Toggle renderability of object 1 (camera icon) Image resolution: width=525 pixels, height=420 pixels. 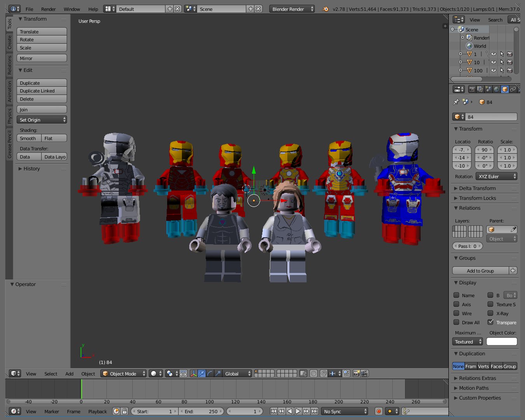[x=510, y=54]
